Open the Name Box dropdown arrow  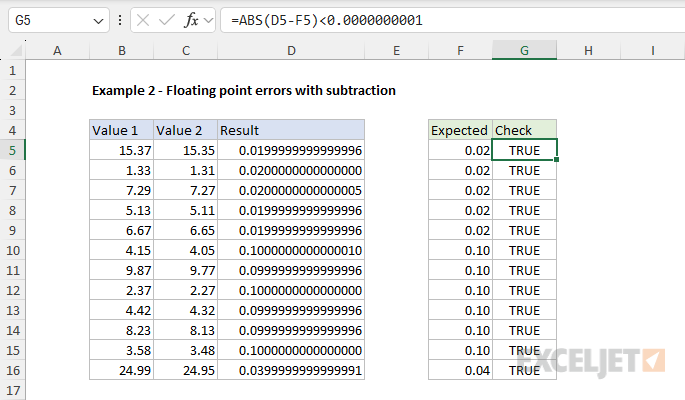point(98,21)
